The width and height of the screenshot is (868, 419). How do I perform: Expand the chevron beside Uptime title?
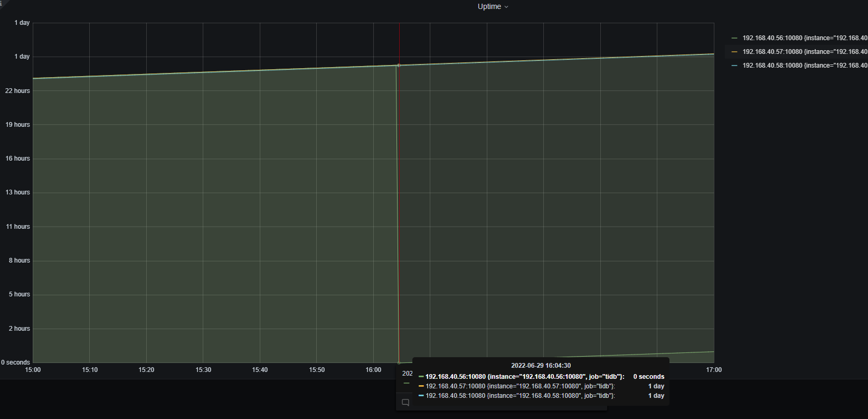(506, 7)
